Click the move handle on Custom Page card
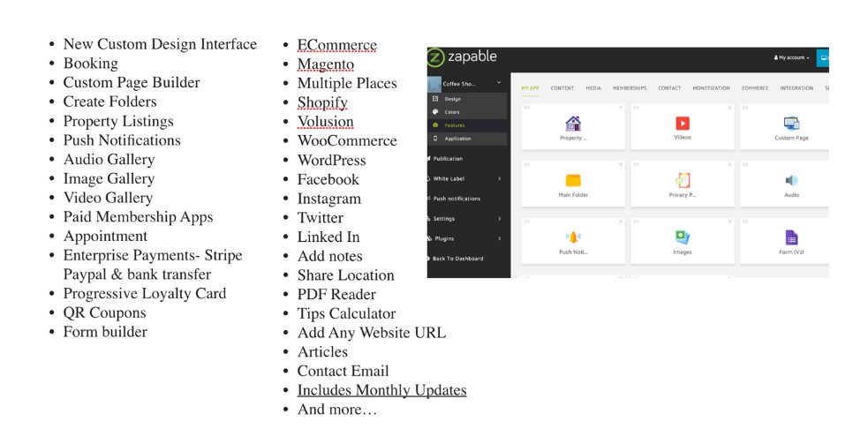This screenshot has height=444, width=868. click(745, 108)
